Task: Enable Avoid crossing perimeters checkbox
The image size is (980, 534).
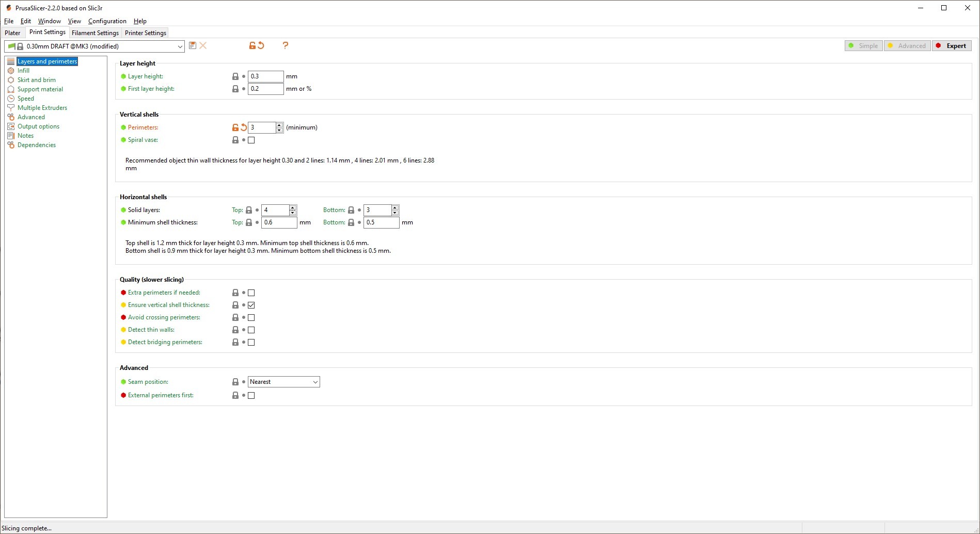Action: pos(251,317)
